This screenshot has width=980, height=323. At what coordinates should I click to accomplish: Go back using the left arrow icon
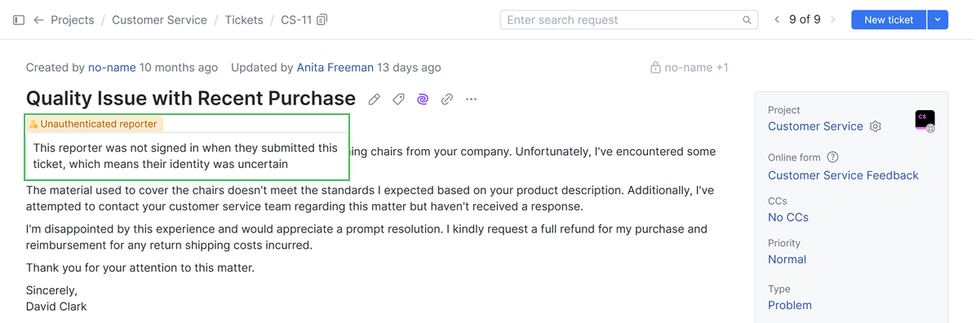(x=38, y=20)
